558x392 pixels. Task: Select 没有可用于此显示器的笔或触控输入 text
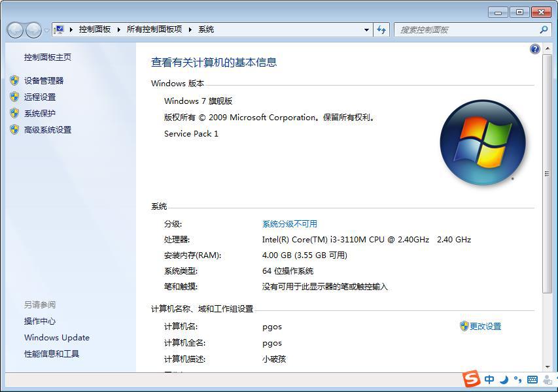(325, 286)
